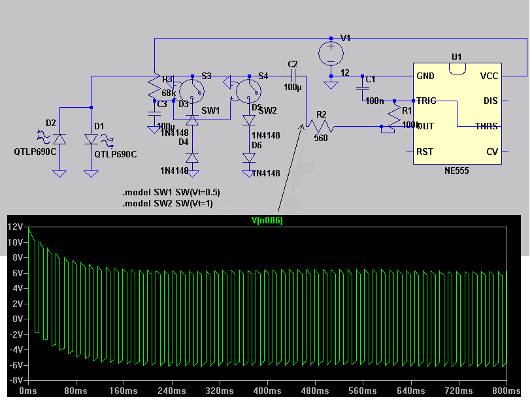Click QTLP690C label under D1
The height and width of the screenshot is (403, 532).
[x=116, y=155]
